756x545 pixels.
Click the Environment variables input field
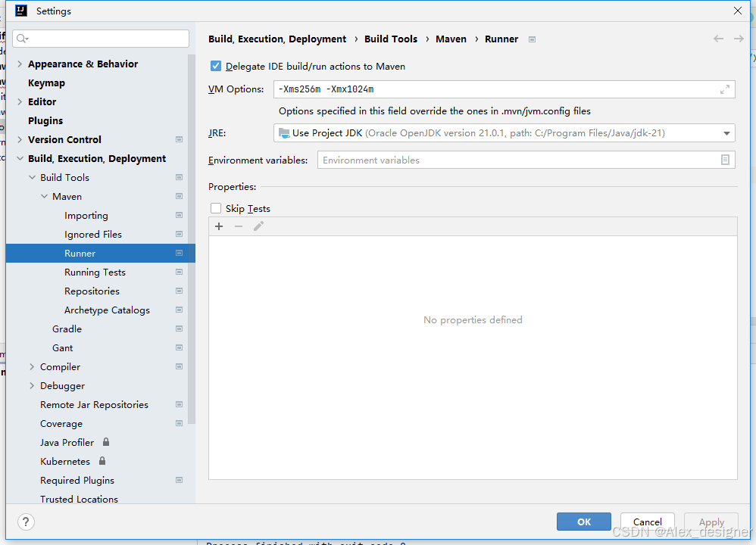click(x=526, y=160)
